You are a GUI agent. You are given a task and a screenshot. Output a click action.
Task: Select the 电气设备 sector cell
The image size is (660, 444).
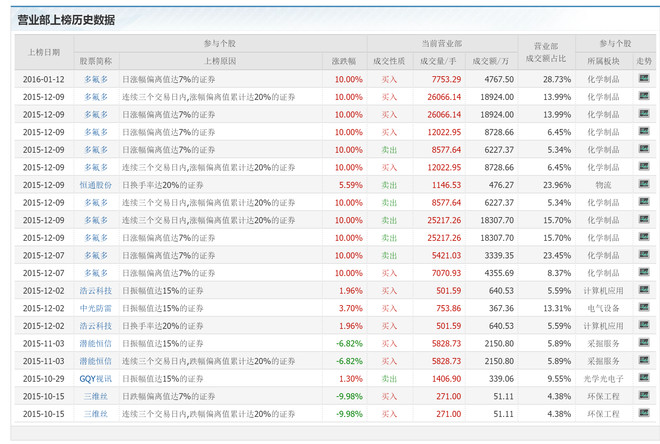tap(604, 308)
